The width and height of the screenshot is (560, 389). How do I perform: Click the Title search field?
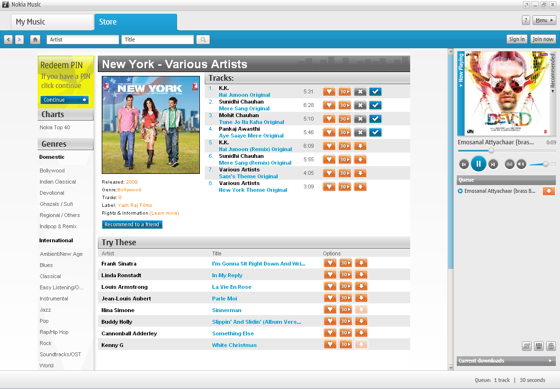coord(158,40)
